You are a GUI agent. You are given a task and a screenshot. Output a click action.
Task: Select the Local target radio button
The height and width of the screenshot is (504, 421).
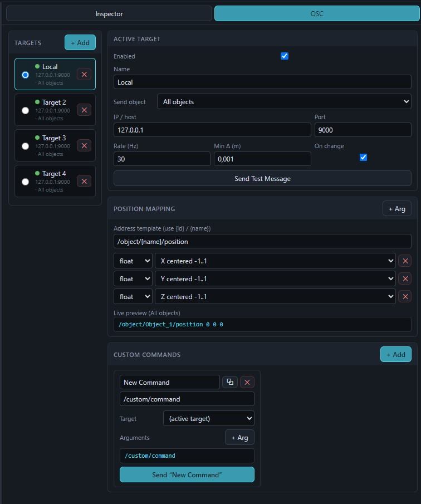pyautogui.click(x=26, y=75)
